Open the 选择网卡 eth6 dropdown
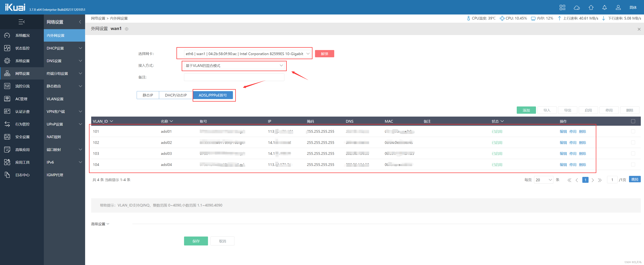644x265 pixels. point(247,54)
